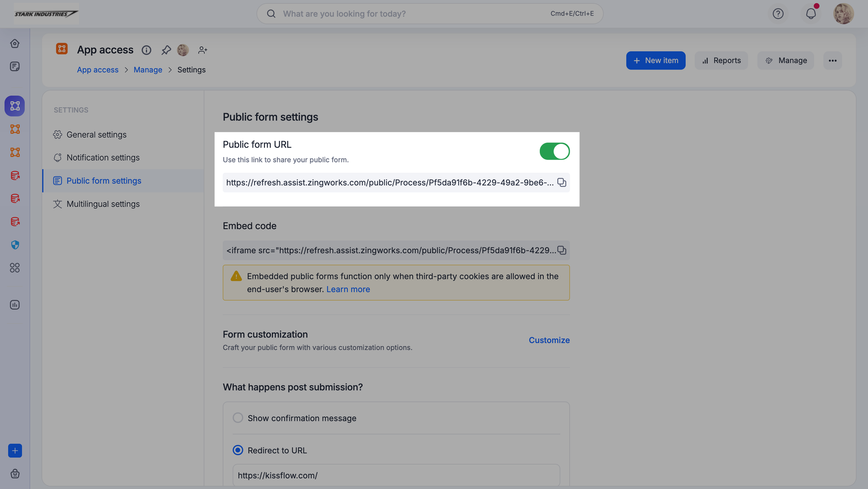Open the notifications bell
This screenshot has height=489, width=868.
(810, 14)
